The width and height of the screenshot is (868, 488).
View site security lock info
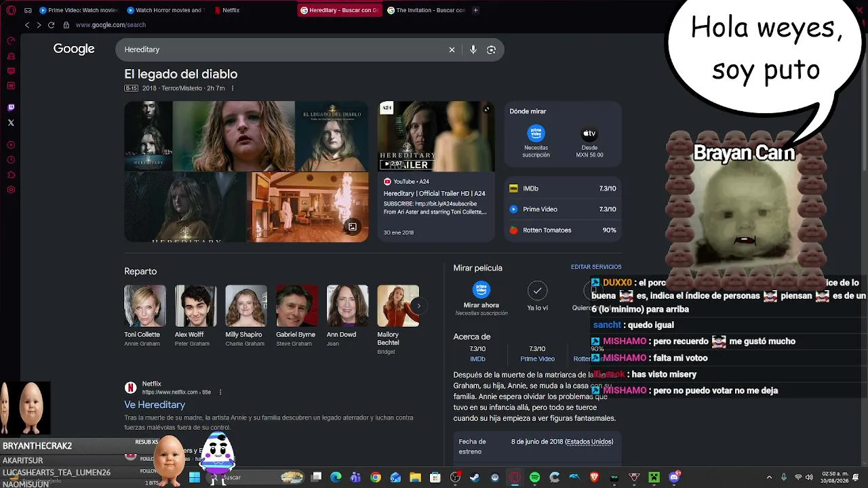tap(66, 25)
